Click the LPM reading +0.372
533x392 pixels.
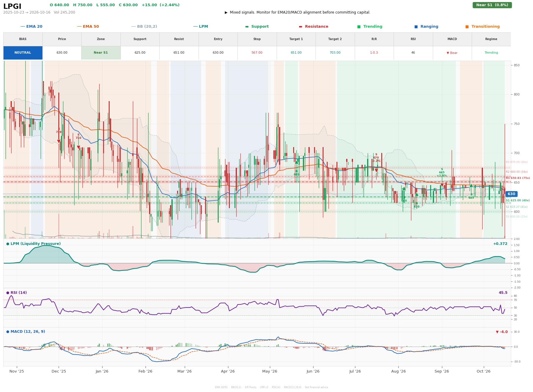tap(500, 244)
